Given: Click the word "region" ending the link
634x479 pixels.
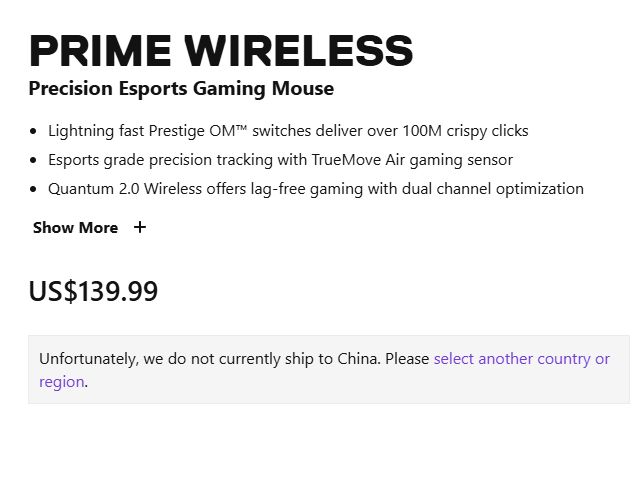Looking at the screenshot, I should (61, 382).
